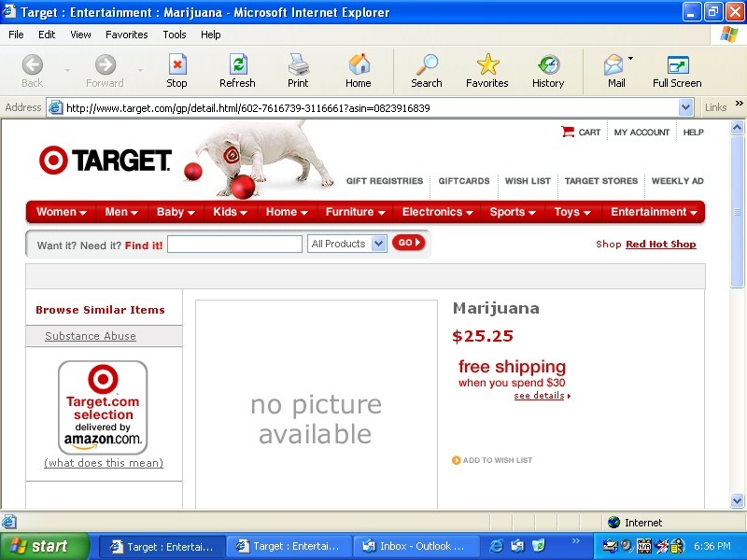Open the shopping Cart
The image size is (747, 560).
coord(581,132)
